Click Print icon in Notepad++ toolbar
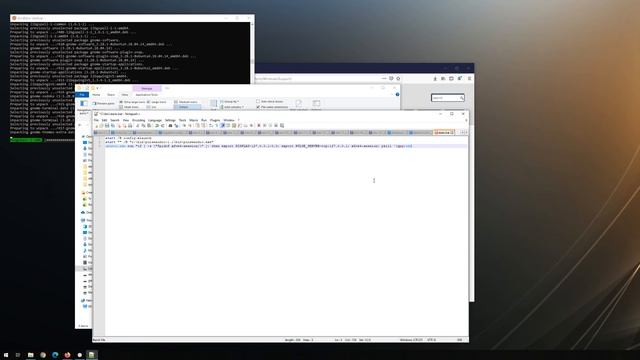 click(x=130, y=126)
